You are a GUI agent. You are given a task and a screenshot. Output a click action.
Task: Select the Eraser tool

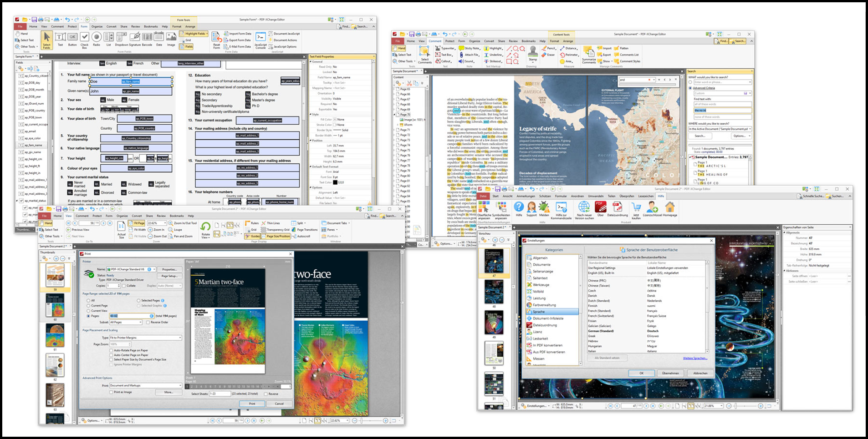[548, 55]
